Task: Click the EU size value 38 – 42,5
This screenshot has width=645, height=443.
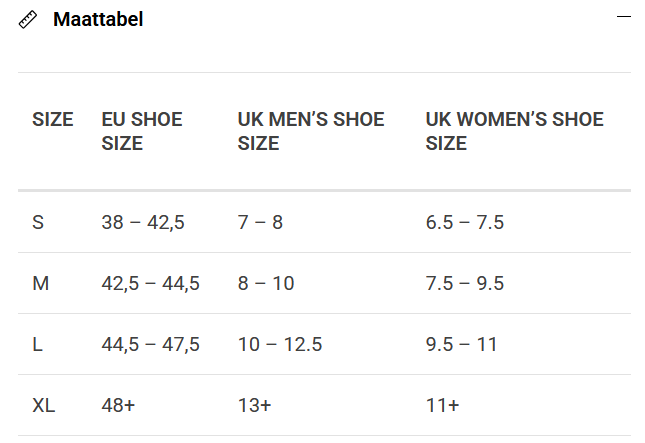Action: [x=143, y=223]
